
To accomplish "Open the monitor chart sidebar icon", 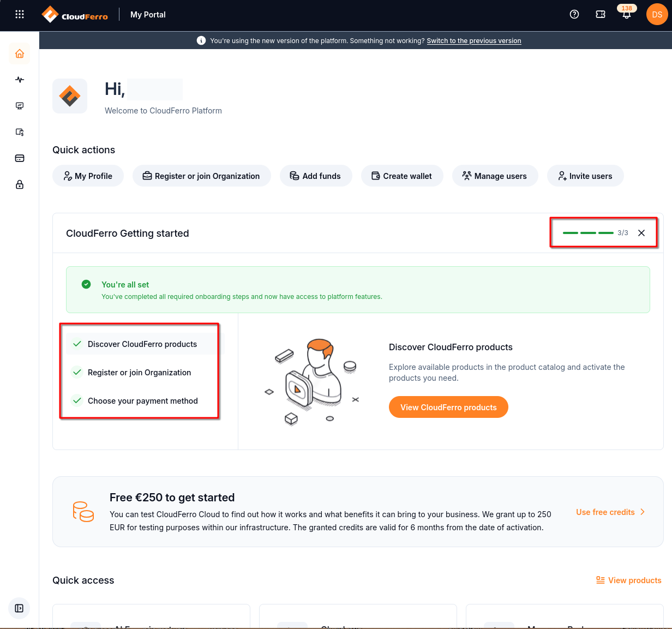I will 20,106.
